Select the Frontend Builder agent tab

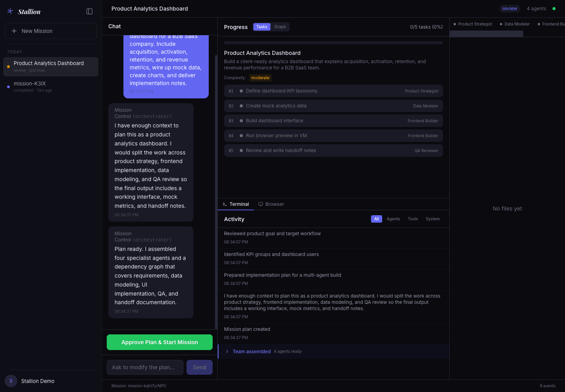pyautogui.click(x=551, y=24)
